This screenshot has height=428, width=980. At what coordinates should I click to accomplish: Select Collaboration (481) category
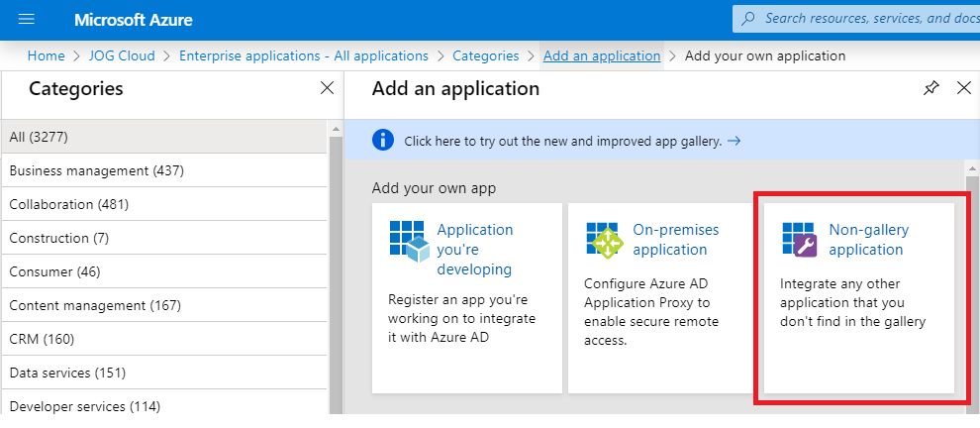click(x=163, y=204)
